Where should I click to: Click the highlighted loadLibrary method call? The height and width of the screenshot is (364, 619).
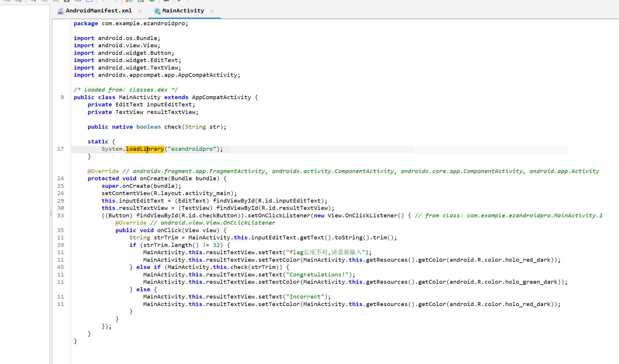point(145,149)
